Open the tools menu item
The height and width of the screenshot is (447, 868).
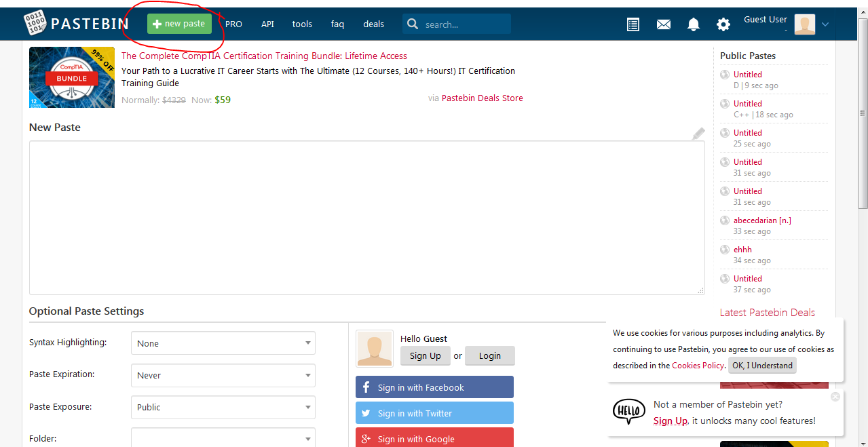(x=302, y=24)
